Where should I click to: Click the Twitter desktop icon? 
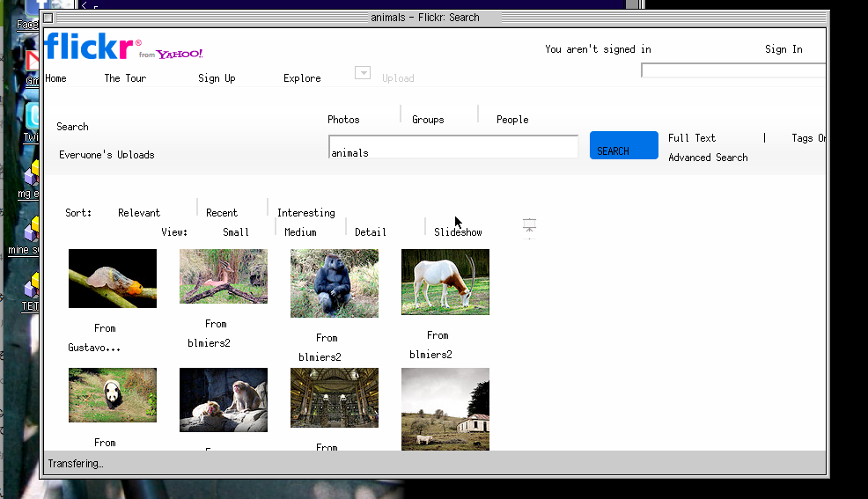point(31,122)
